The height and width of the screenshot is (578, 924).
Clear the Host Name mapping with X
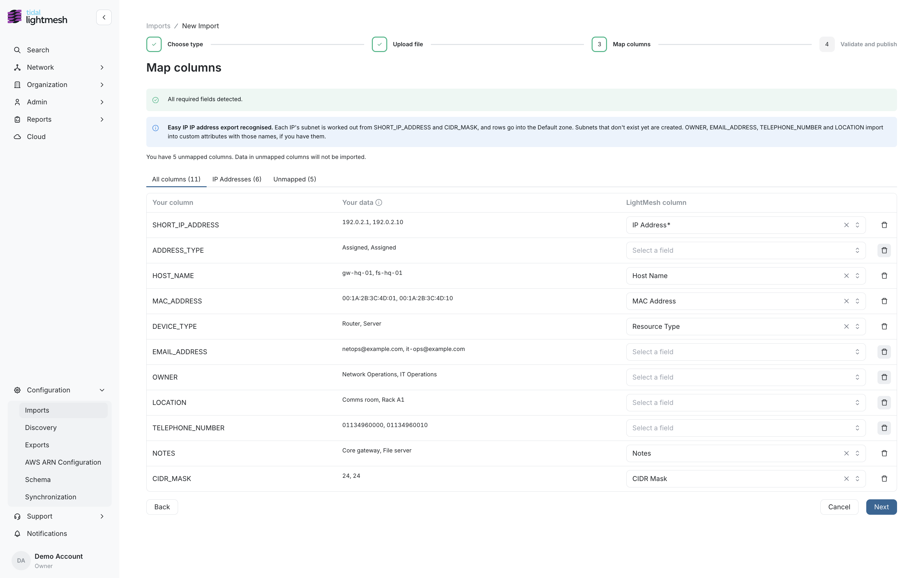(x=846, y=276)
